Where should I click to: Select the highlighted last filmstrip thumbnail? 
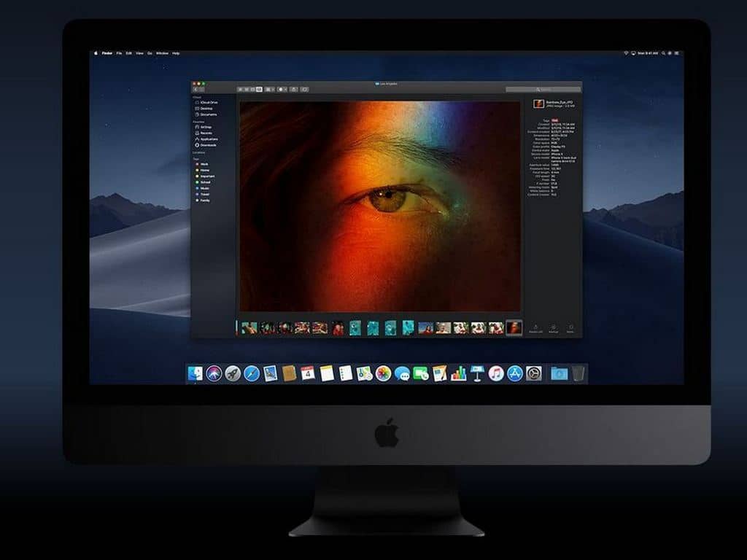[514, 327]
